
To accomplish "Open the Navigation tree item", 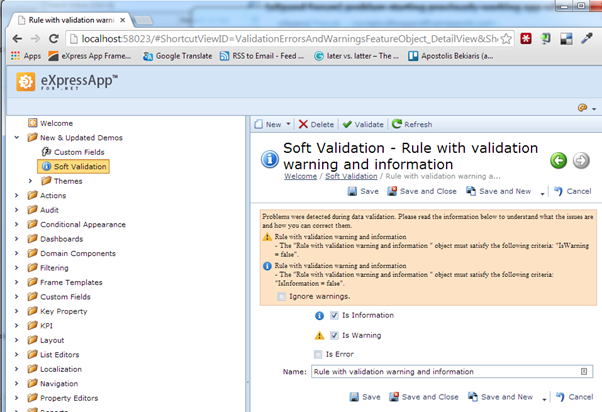I will click(x=59, y=384).
